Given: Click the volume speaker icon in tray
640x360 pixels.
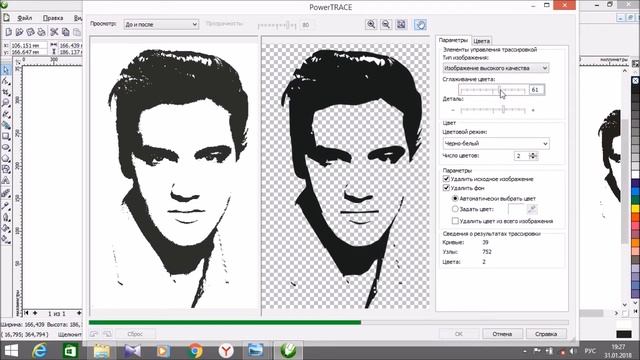Looking at the screenshot, I should pos(573,351).
